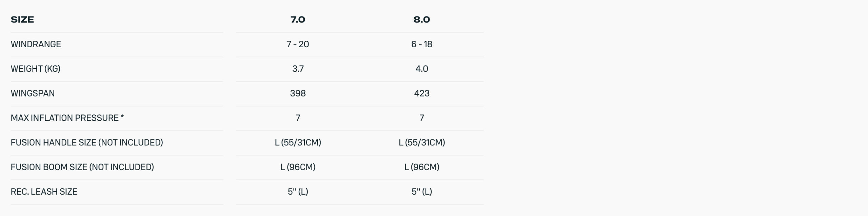Click the SIZE header label
Screen dimensions: 868x216
tap(22, 20)
